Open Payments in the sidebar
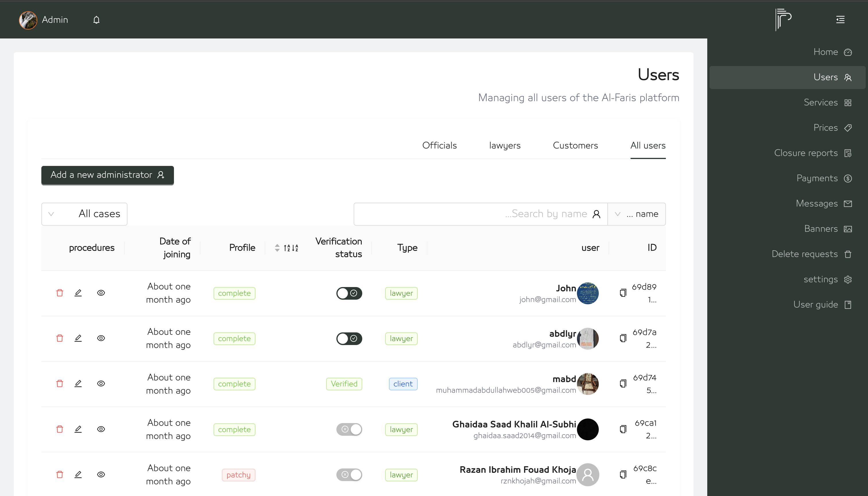Image resolution: width=868 pixels, height=496 pixels. (787, 178)
